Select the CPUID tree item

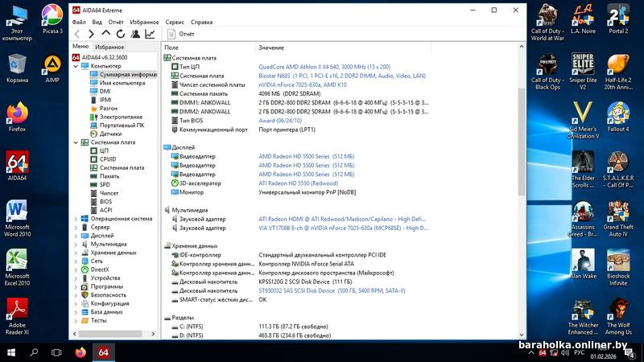108,159
